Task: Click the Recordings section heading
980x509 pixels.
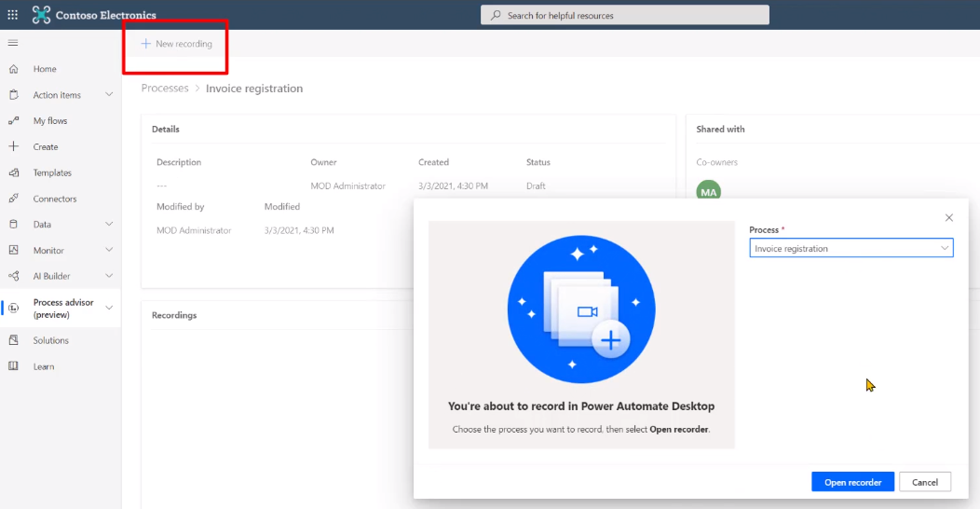Action: pyautogui.click(x=174, y=315)
